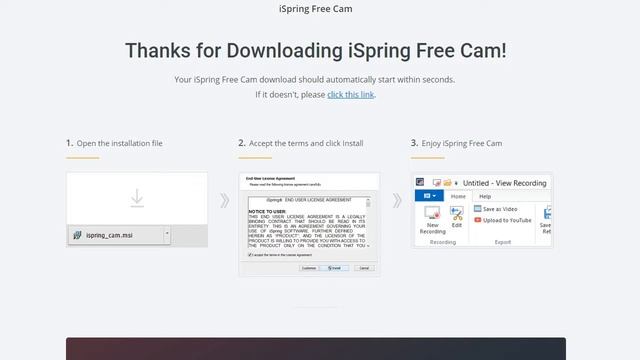Viewport: 640px width, 360px height.
Task: Click the license agreement text scrollbar
Action: pyautogui.click(x=368, y=222)
